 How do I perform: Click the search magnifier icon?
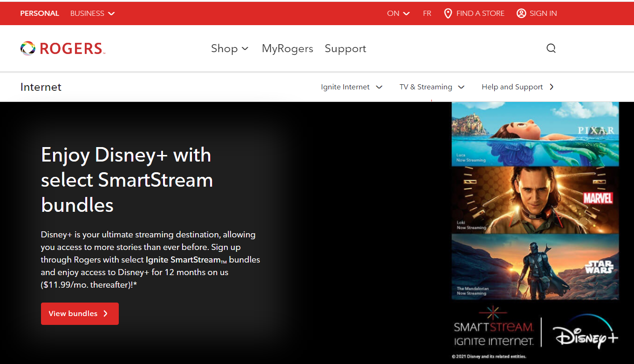551,48
